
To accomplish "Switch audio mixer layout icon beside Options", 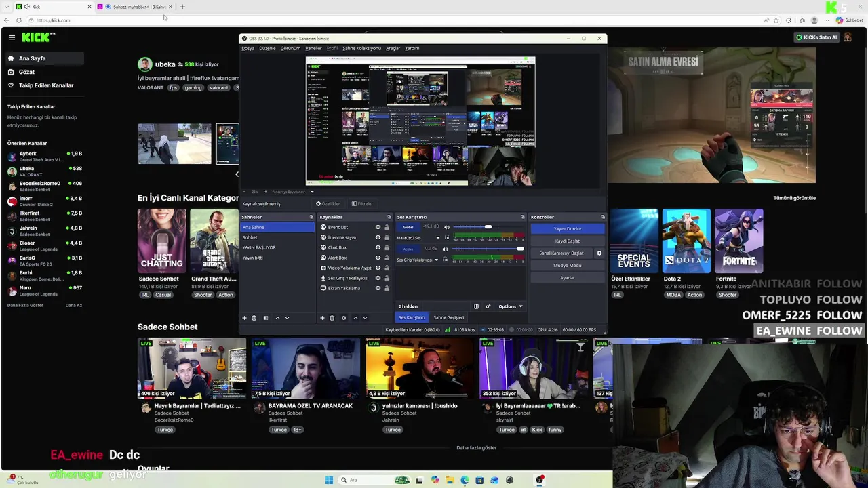I will (476, 306).
